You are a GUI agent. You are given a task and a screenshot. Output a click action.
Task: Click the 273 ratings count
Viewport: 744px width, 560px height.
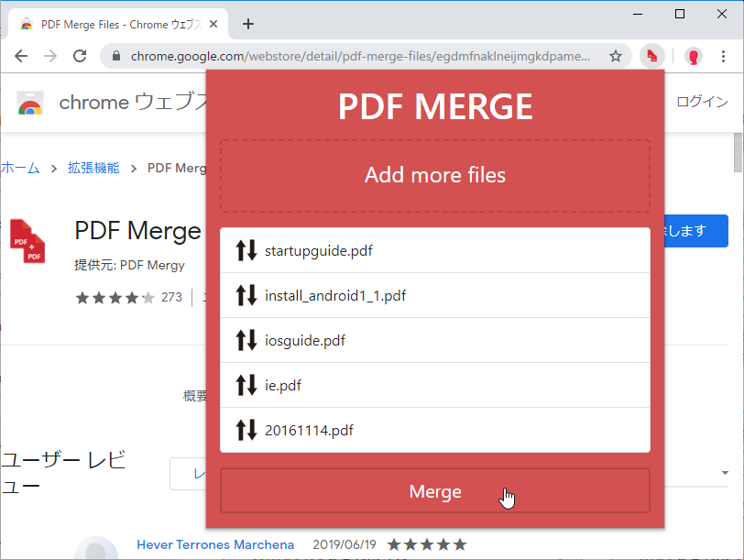pos(171,297)
